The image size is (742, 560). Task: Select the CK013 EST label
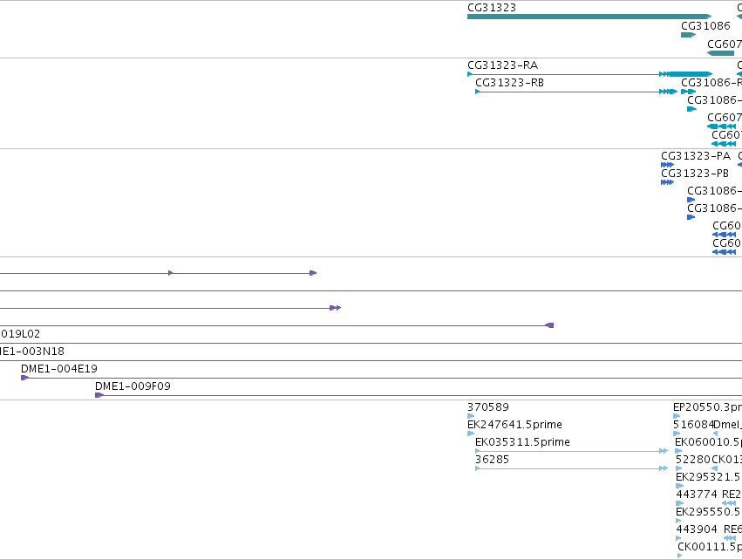727,460
